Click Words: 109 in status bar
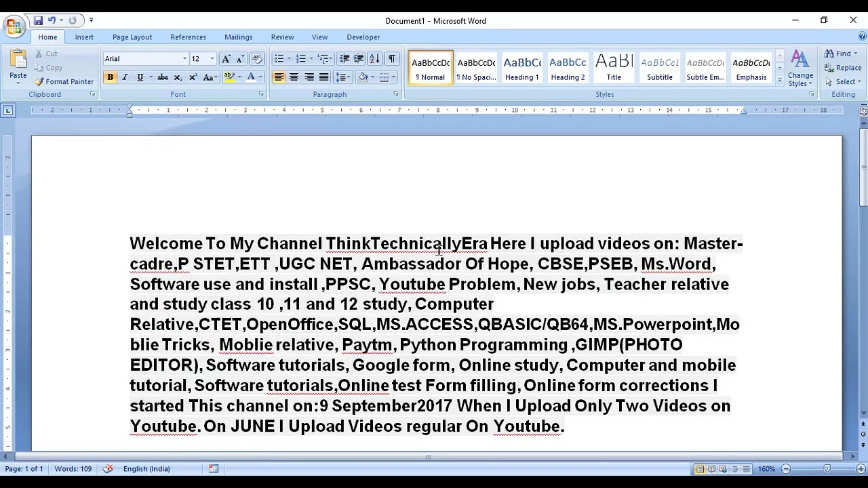Screen dimensions: 868x488 click(73, 469)
